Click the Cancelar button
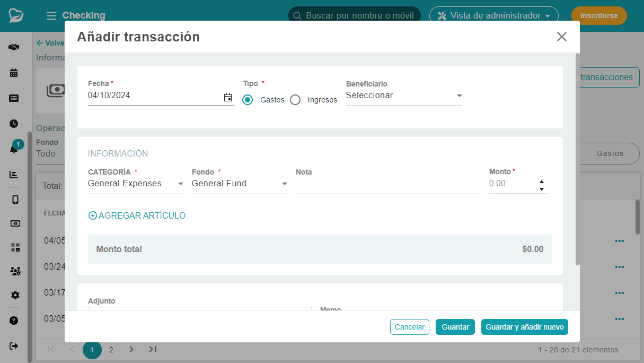The height and width of the screenshot is (363, 644). click(x=410, y=327)
